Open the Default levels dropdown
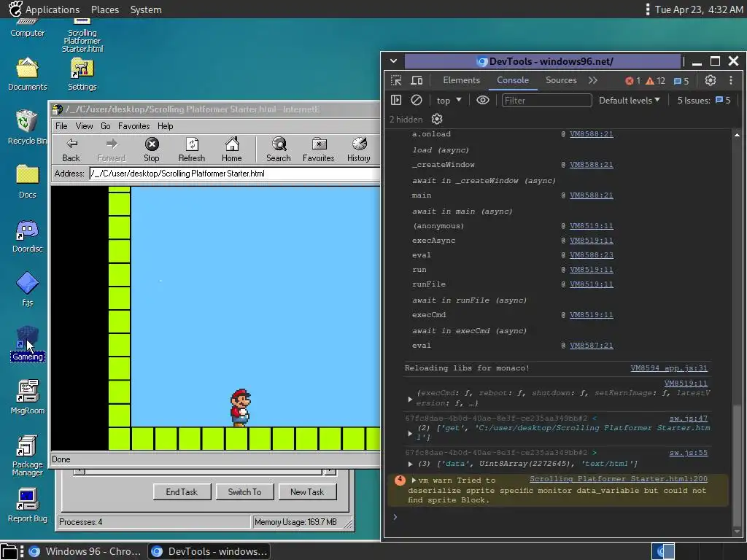The width and height of the screenshot is (747, 560). (630, 100)
